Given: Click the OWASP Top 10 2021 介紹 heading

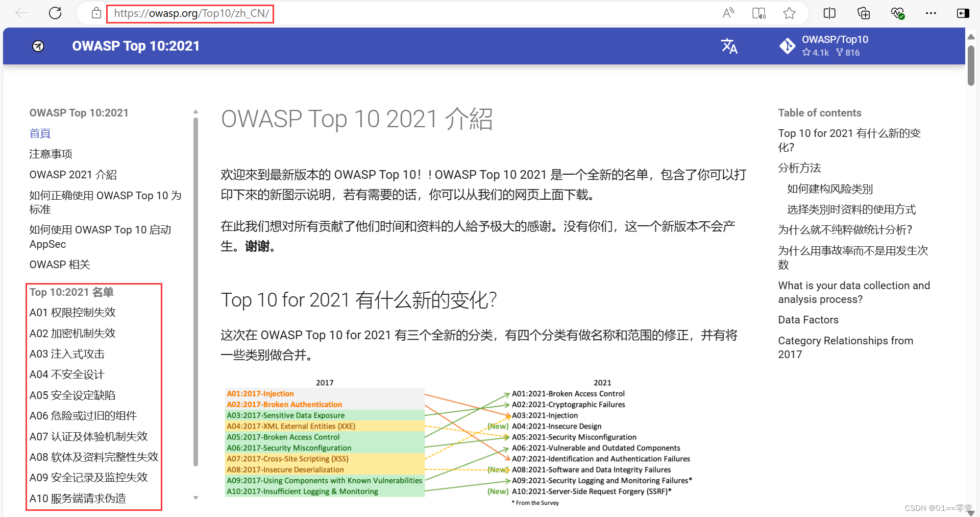Looking at the screenshot, I should coord(357,119).
